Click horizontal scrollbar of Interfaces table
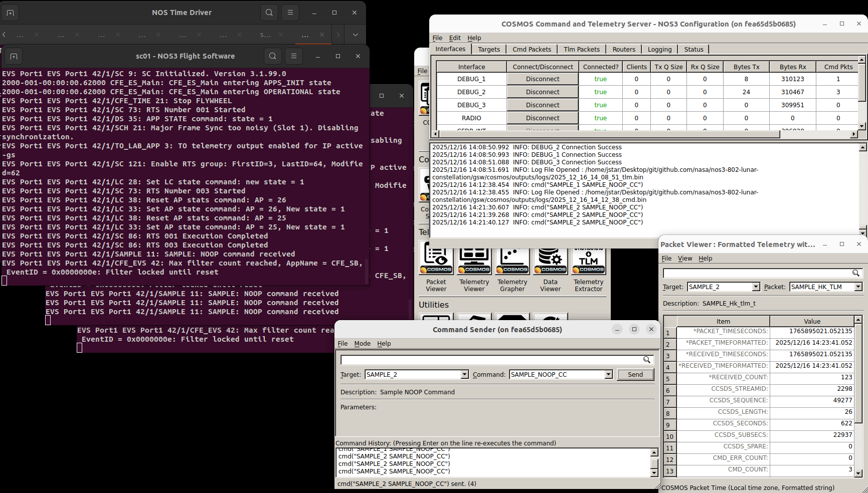 tap(609, 134)
